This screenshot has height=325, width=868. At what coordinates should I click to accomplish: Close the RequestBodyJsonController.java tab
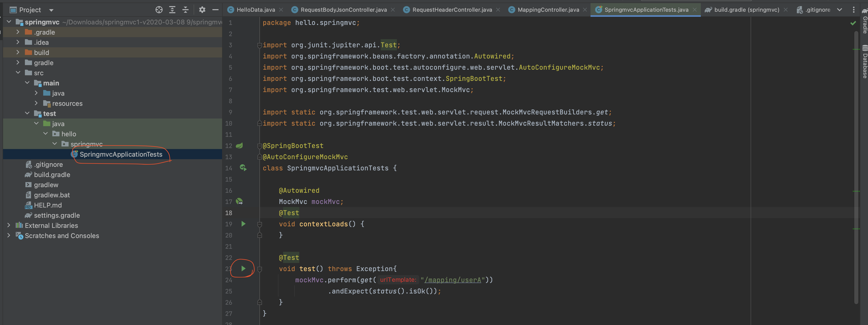pyautogui.click(x=393, y=10)
